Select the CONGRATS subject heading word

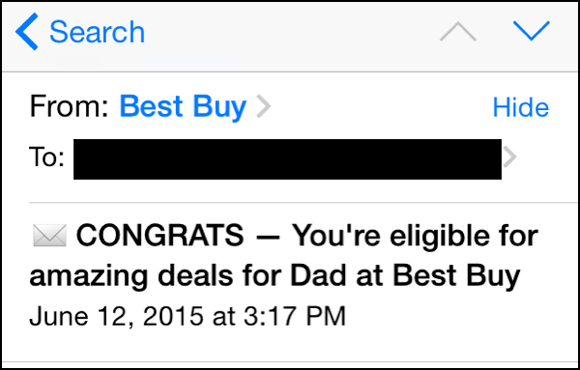click(160, 235)
